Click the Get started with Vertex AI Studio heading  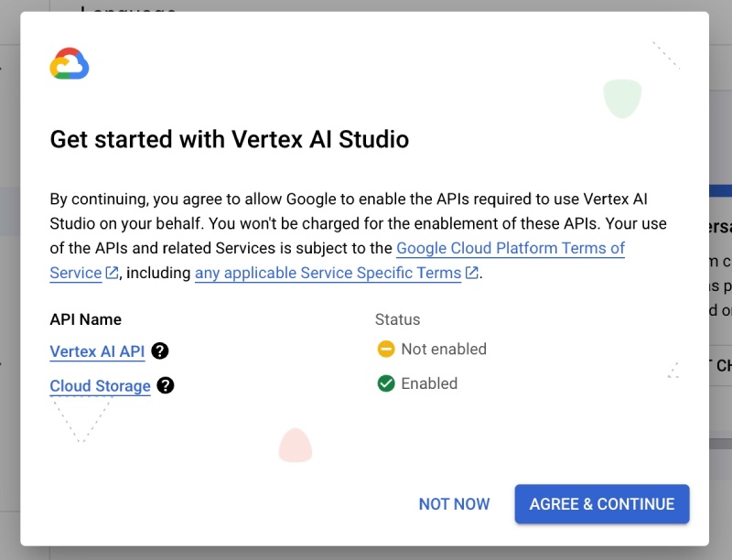[230, 140]
